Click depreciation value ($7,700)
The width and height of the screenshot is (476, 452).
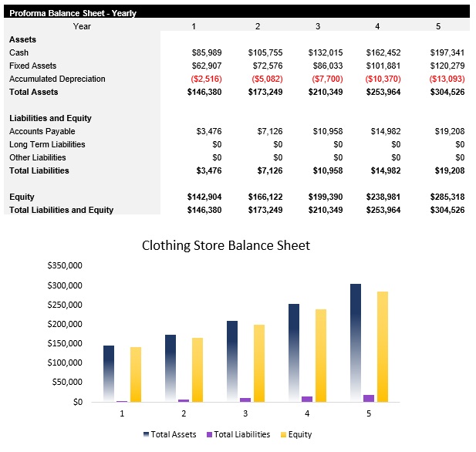tap(327, 79)
